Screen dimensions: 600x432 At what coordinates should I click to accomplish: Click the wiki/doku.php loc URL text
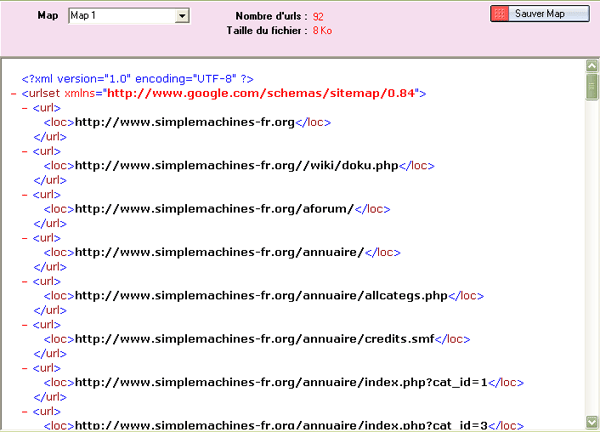[x=237, y=166]
